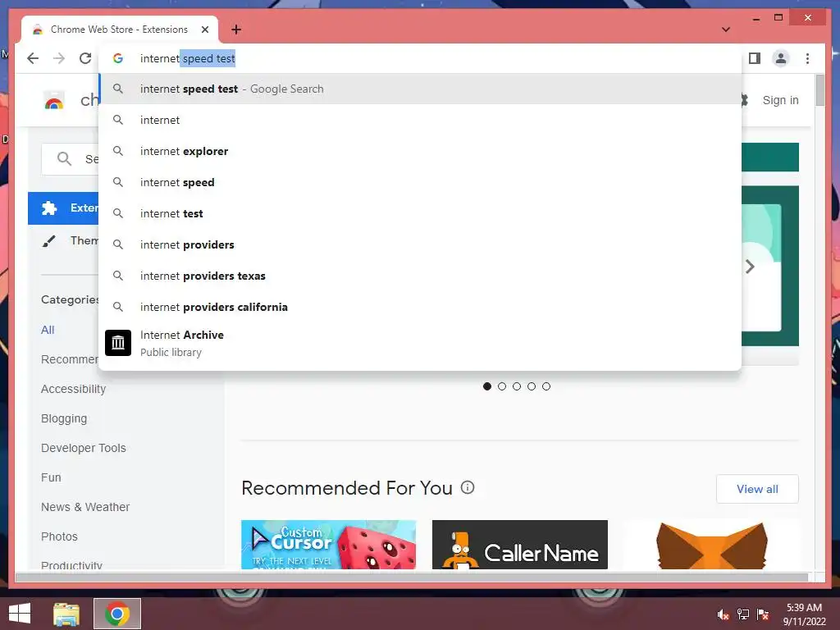Image resolution: width=840 pixels, height=630 pixels.
Task: Open the MetaMask fox extension card
Action: pyautogui.click(x=711, y=545)
